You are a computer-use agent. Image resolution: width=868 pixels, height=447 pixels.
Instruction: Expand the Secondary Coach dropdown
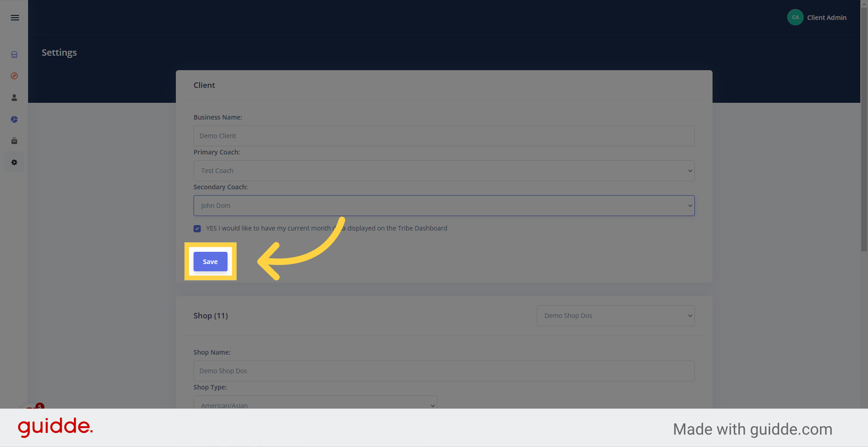[x=444, y=206]
